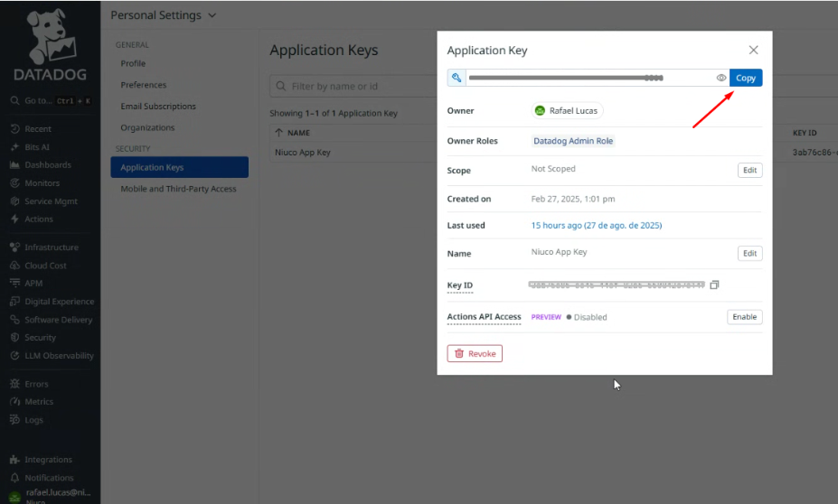The height and width of the screenshot is (504, 838).
Task: Click the KEY ID column header
Action: point(805,133)
